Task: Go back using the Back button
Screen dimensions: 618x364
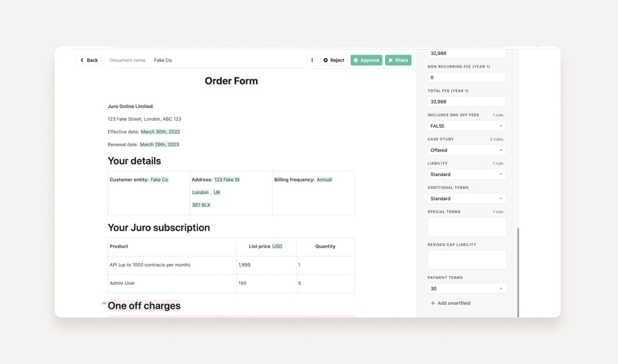Action: 89,61
